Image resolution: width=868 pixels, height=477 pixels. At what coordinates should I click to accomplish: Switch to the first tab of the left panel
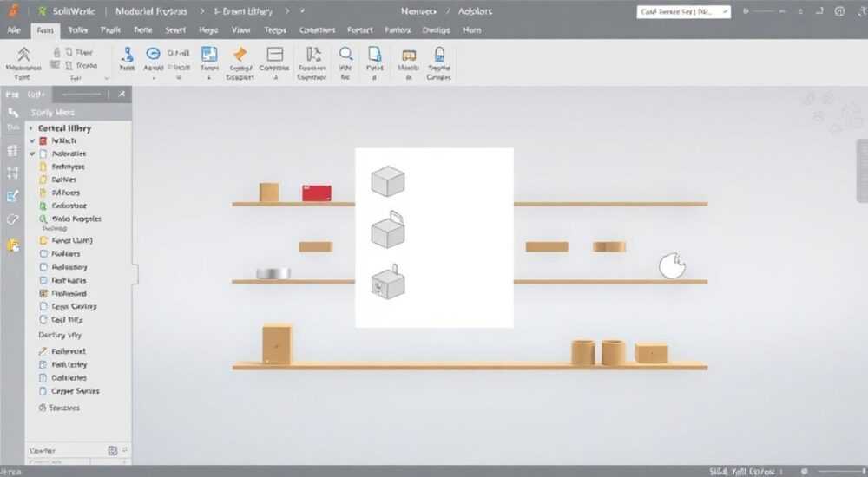coord(12,95)
